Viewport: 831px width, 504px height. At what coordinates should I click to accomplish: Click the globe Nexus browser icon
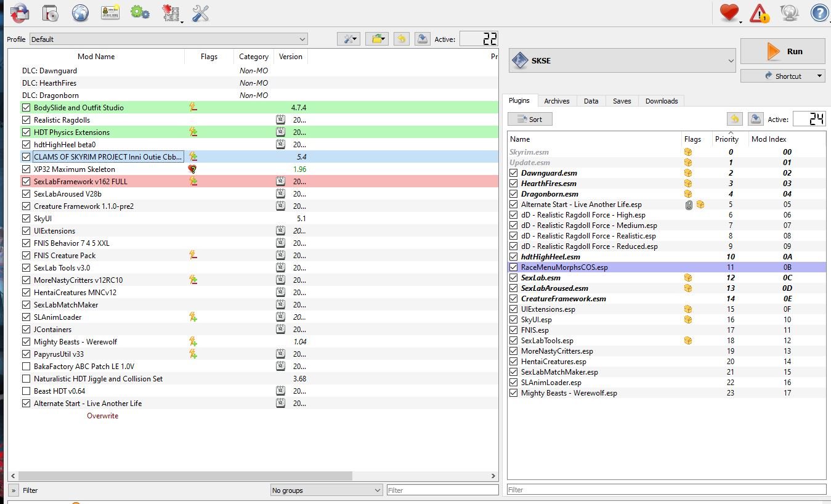pyautogui.click(x=80, y=12)
